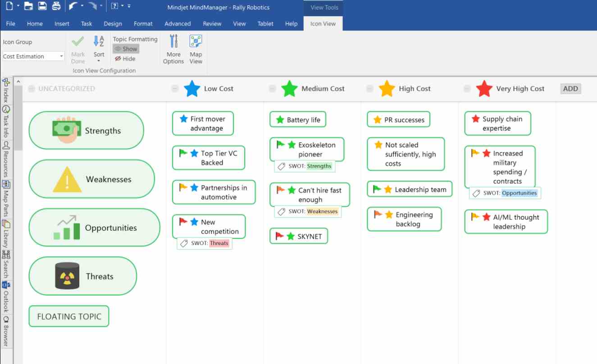Viewport: 597px width, 364px height.
Task: Click the red star Very High Cost header icon
Action: click(x=484, y=89)
